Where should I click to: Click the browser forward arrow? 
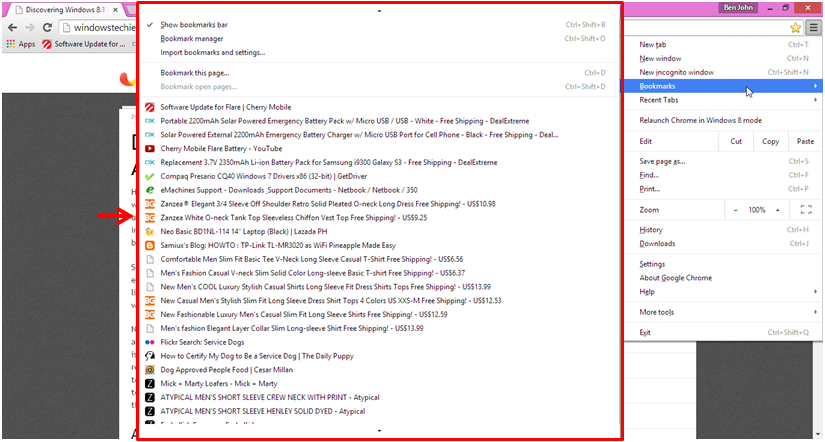pos(30,27)
